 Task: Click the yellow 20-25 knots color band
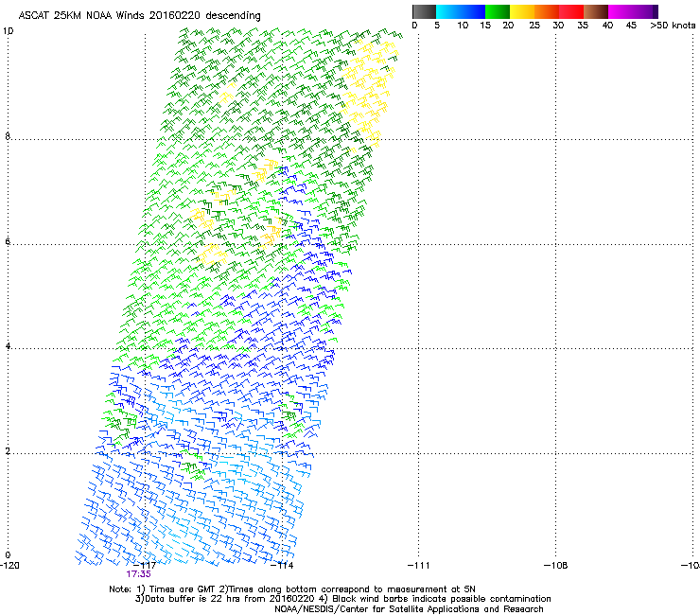coord(521,11)
